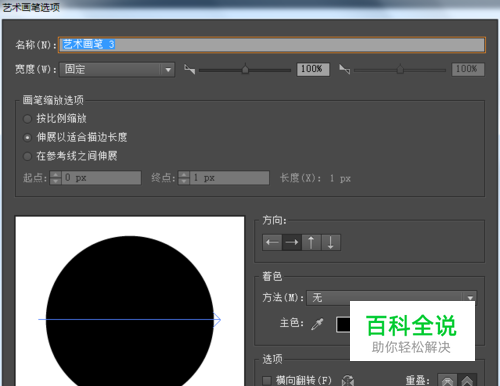Toggle the 横向翻转 (Flip Along) checkbox

coord(267,380)
